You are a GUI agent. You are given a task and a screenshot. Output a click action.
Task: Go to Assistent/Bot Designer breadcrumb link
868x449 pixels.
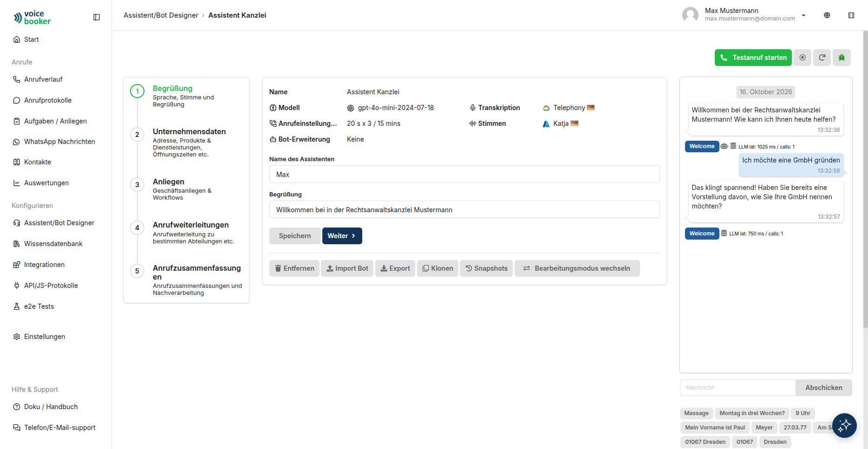click(x=161, y=15)
